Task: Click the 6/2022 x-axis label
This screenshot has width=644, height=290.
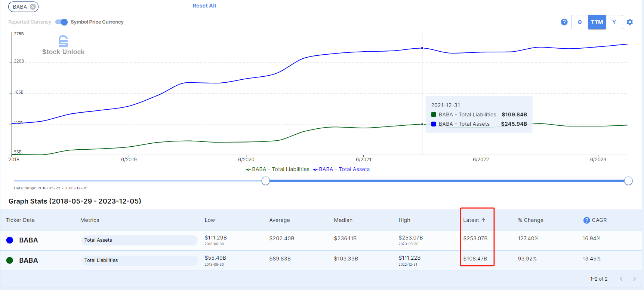Action: 481,159
